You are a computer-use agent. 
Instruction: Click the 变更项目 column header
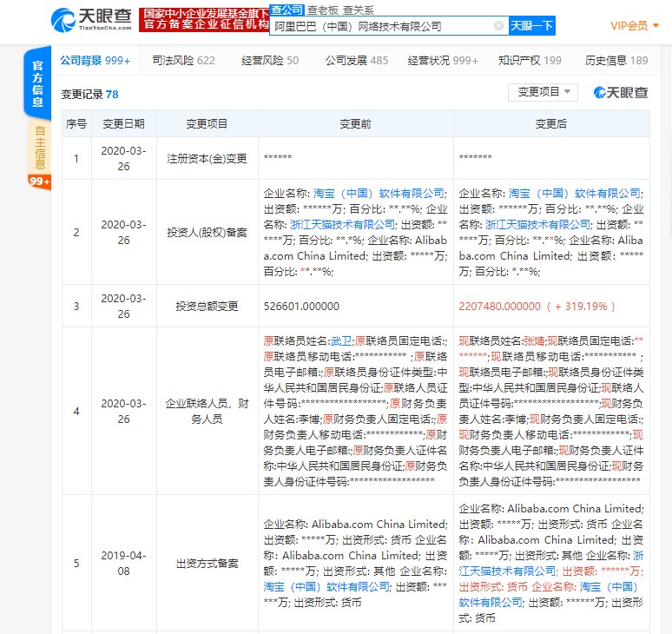click(207, 124)
